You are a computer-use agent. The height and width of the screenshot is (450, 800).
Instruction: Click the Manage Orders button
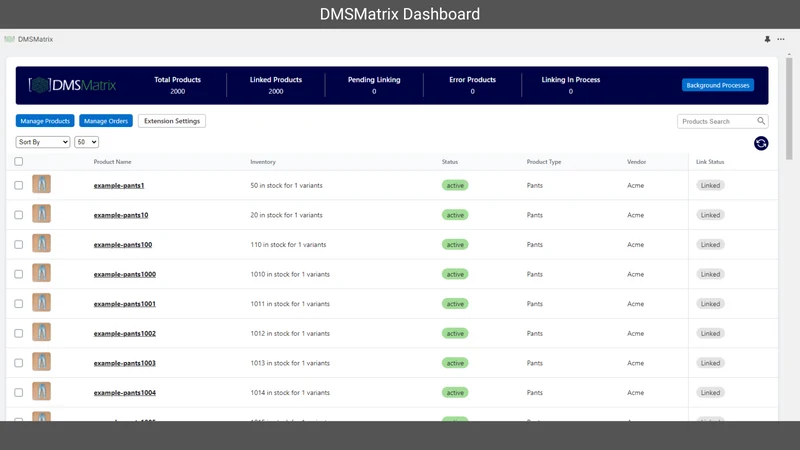tap(106, 121)
